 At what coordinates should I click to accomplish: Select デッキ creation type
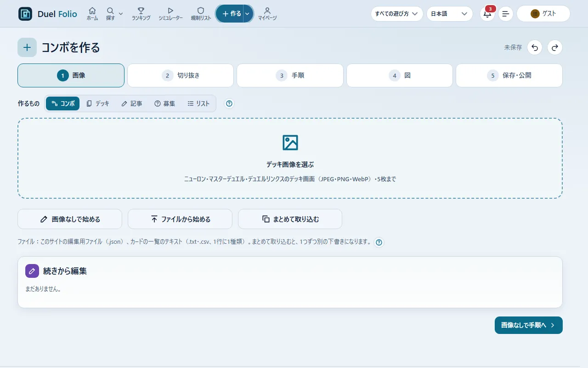[98, 103]
